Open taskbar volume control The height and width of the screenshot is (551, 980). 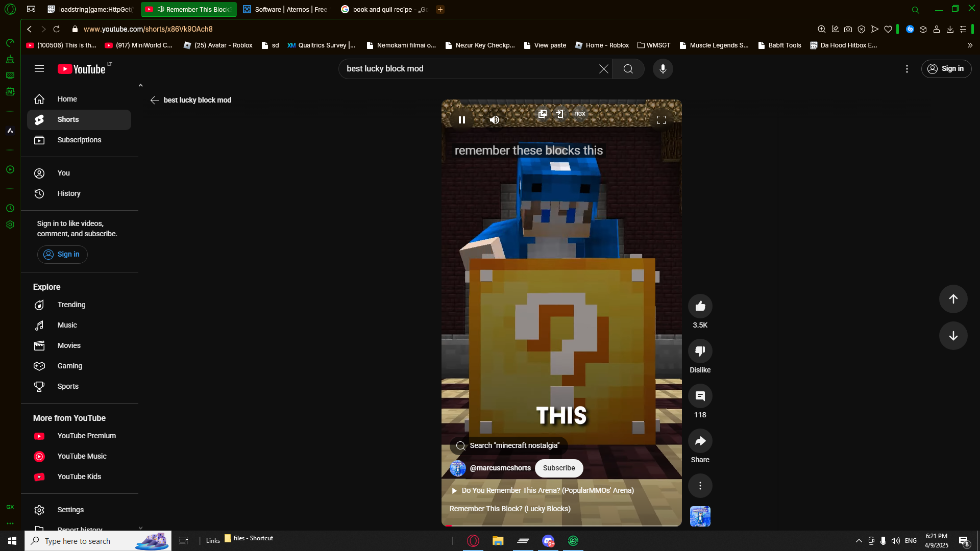click(896, 541)
